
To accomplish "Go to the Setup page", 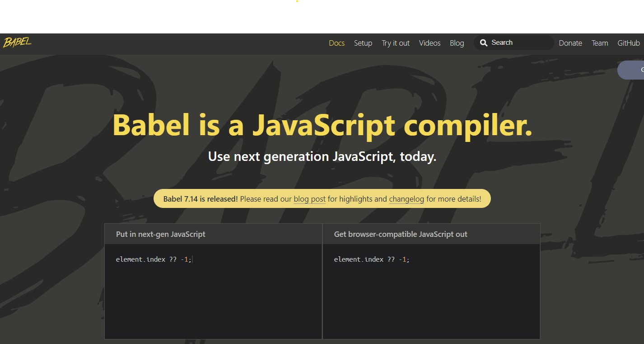I will pyautogui.click(x=363, y=43).
